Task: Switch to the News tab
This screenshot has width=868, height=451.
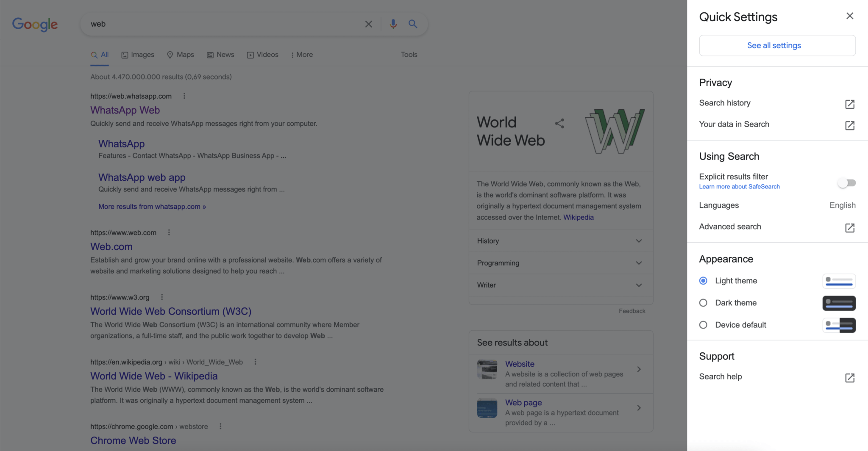Action: [220, 55]
